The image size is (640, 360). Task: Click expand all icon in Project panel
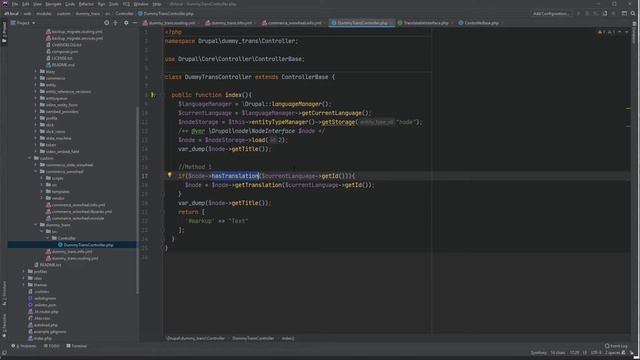[x=116, y=23]
